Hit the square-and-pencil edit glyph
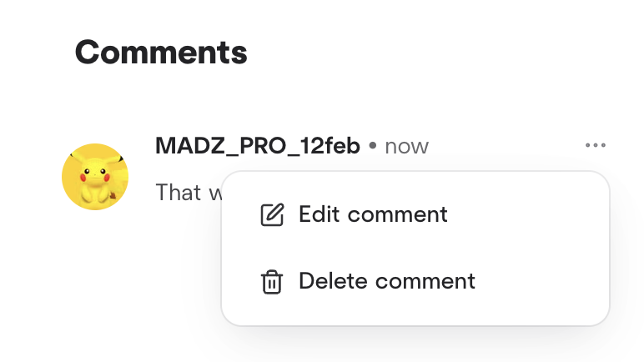The image size is (644, 362). (272, 215)
